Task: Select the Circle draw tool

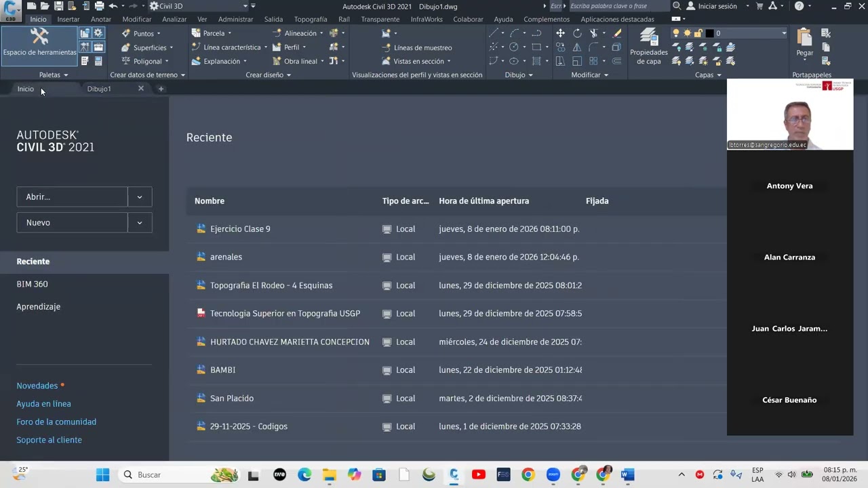Action: click(x=514, y=47)
